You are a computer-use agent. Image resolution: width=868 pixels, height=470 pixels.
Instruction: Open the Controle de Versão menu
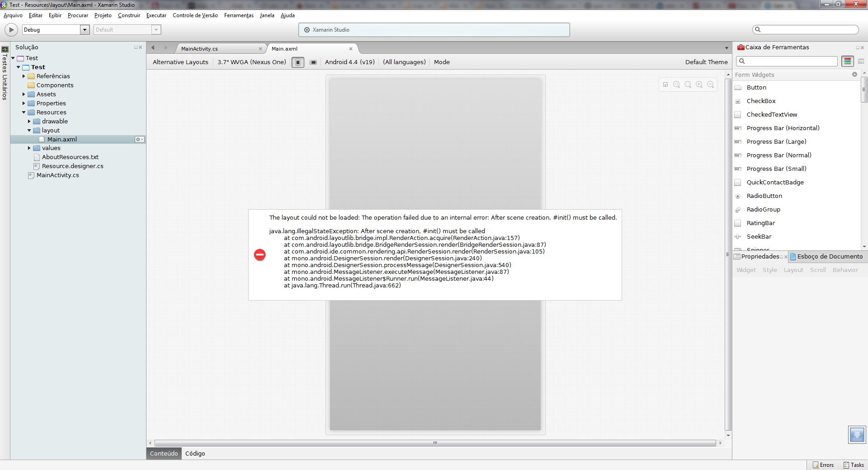[x=195, y=15]
